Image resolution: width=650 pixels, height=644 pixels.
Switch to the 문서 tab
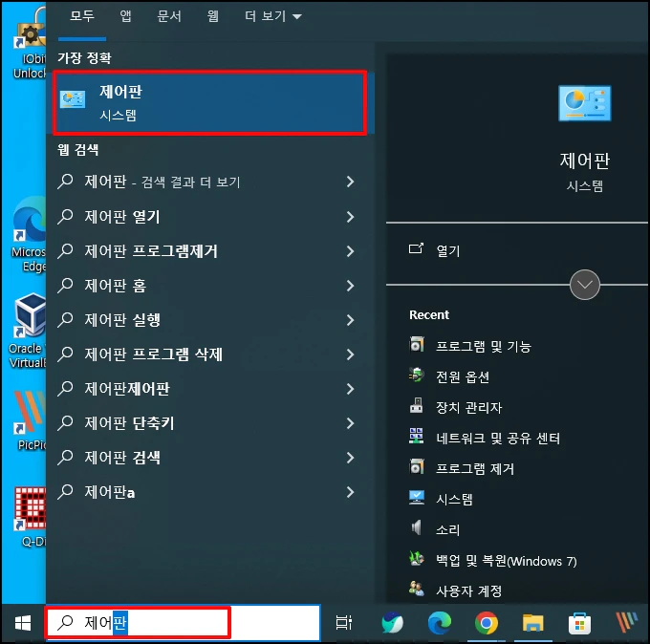(169, 16)
